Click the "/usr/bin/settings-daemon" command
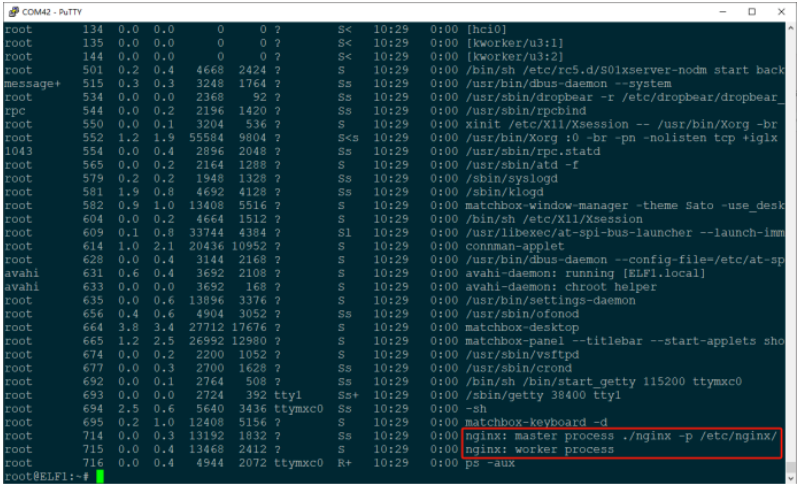The image size is (802, 487). pos(550,300)
